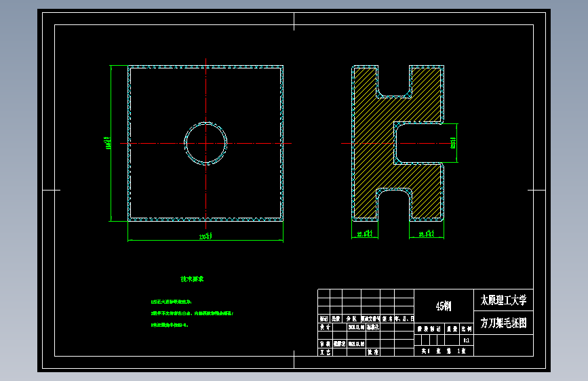Screen dimensions: 588x381
Task: Click the 45钢 material label
Action: [444, 306]
